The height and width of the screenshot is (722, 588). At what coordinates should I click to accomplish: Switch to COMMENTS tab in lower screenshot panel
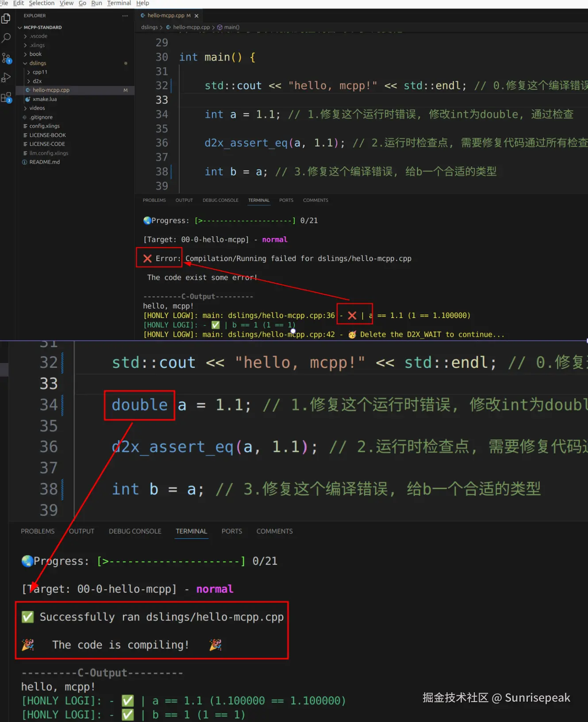click(275, 531)
